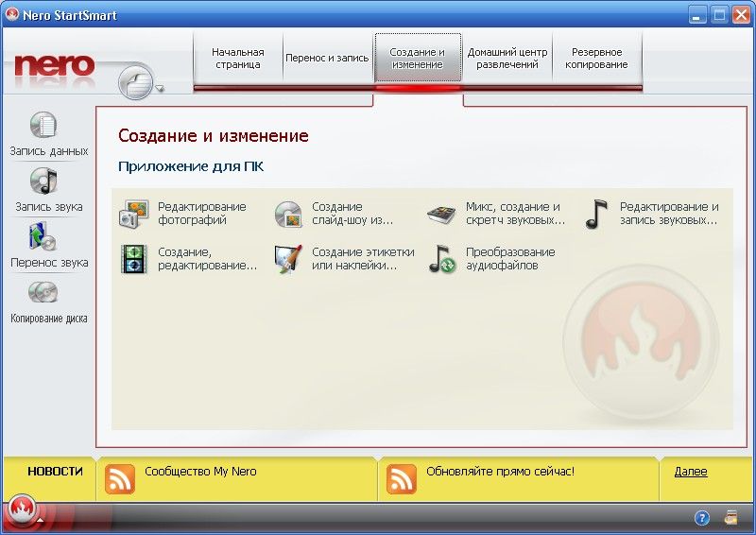Screen dimensions: 756x535
Task: Click the RSS icon beside Обновляйте прямо сейчас
Action: pos(401,479)
